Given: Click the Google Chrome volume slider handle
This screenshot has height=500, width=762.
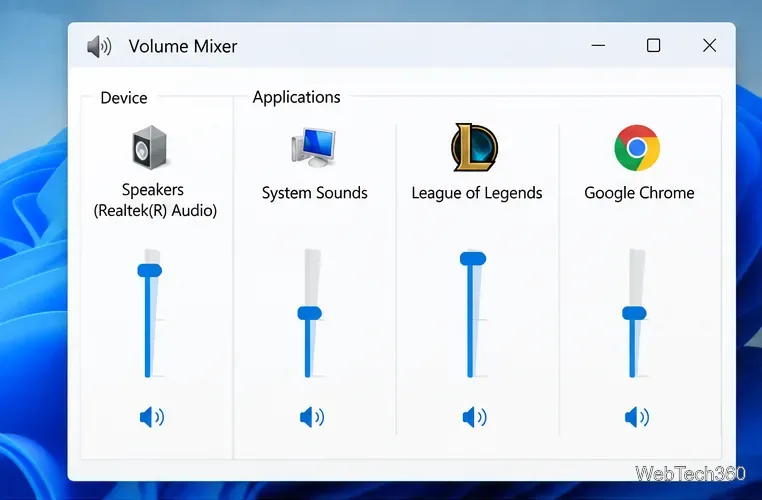Looking at the screenshot, I should [x=634, y=313].
